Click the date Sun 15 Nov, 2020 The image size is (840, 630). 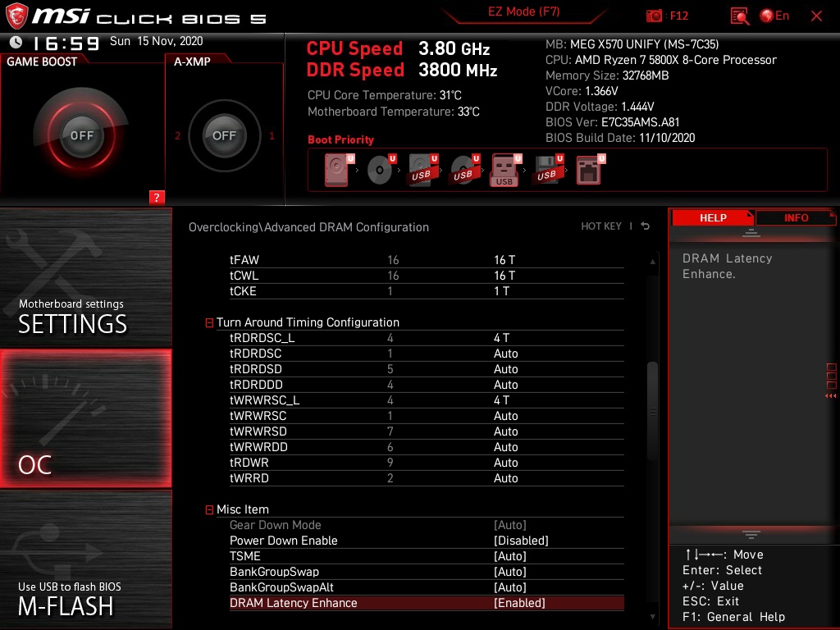point(157,41)
